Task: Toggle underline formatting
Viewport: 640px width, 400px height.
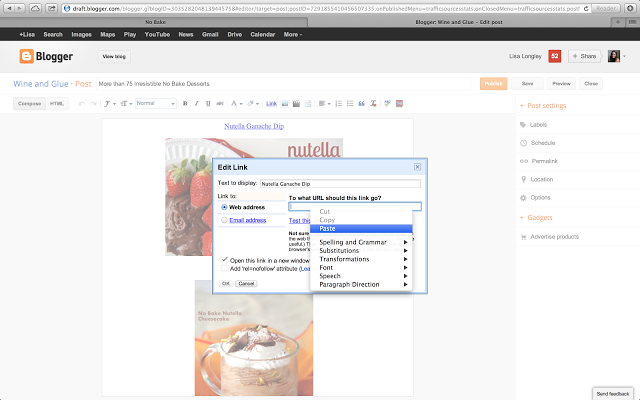Action: pyautogui.click(x=208, y=104)
